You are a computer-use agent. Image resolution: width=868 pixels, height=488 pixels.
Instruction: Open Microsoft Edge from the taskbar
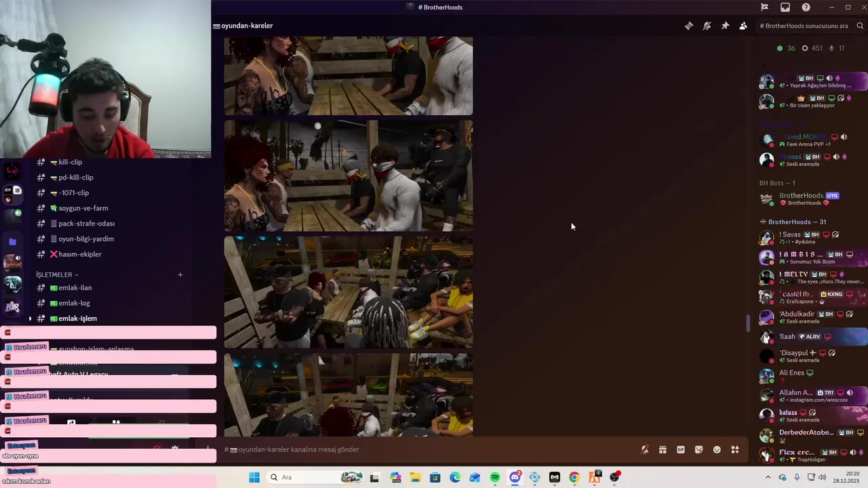tap(455, 477)
